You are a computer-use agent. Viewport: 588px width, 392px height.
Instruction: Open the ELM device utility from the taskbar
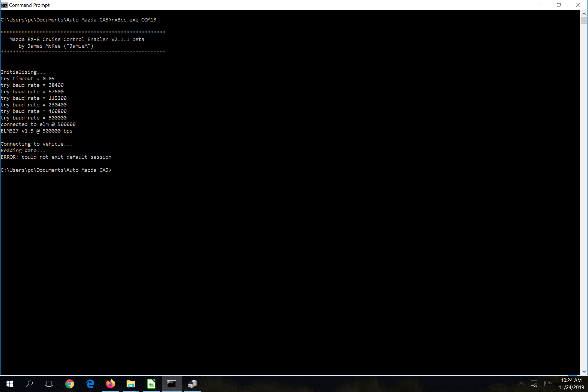coord(192,384)
